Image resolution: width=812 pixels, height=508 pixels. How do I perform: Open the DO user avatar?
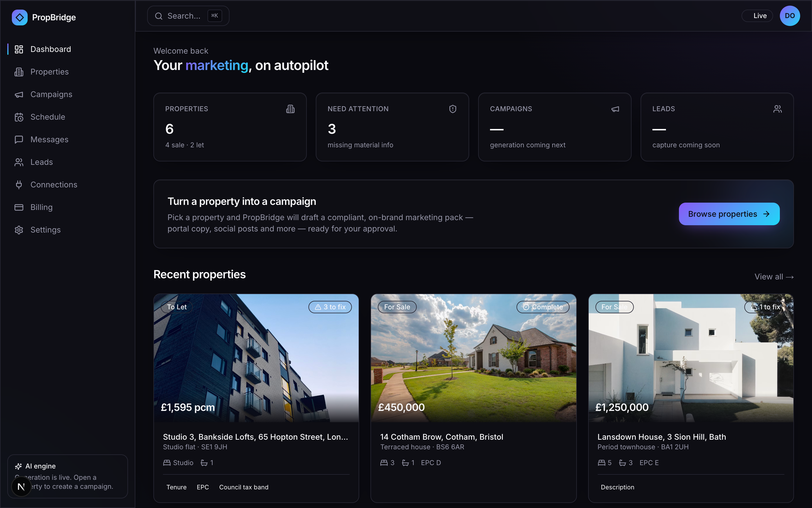coord(789,16)
